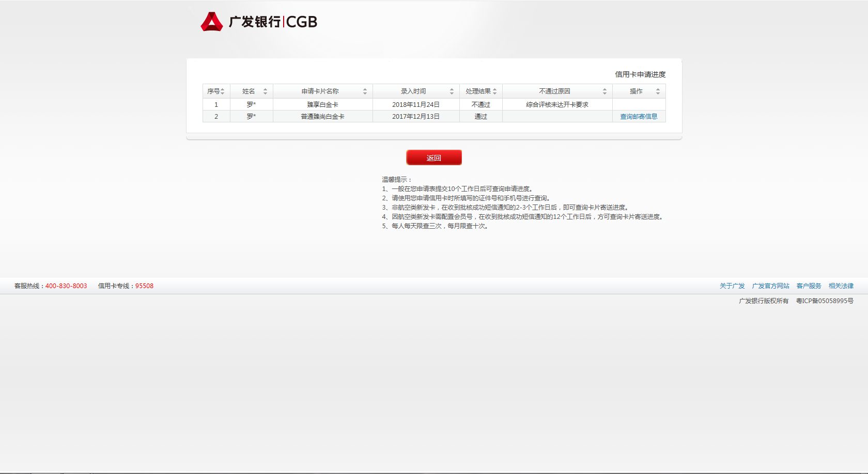Image resolution: width=868 pixels, height=474 pixels.
Task: Sort by 录入时间 column arrows
Action: point(452,91)
